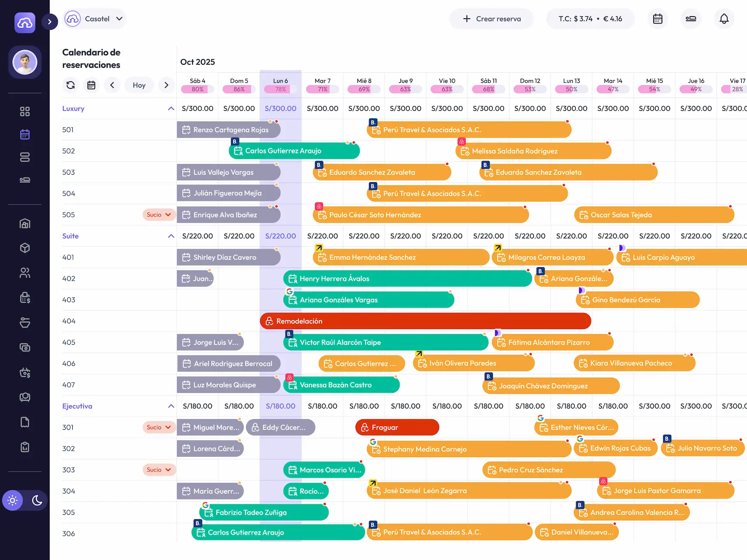Click the Crear reserva button
This screenshot has width=747, height=560.
[491, 19]
